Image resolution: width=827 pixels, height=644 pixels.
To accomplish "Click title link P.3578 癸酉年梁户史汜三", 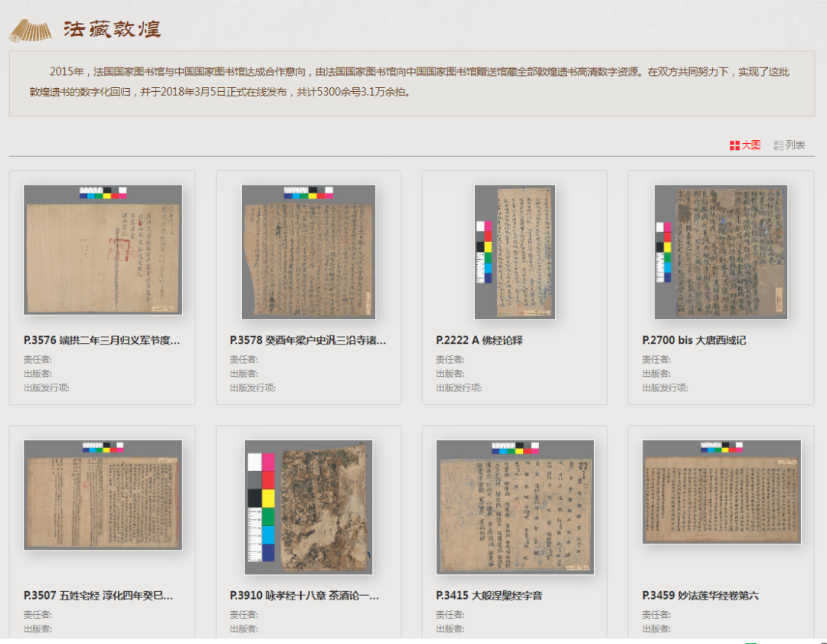I will pos(308,340).
